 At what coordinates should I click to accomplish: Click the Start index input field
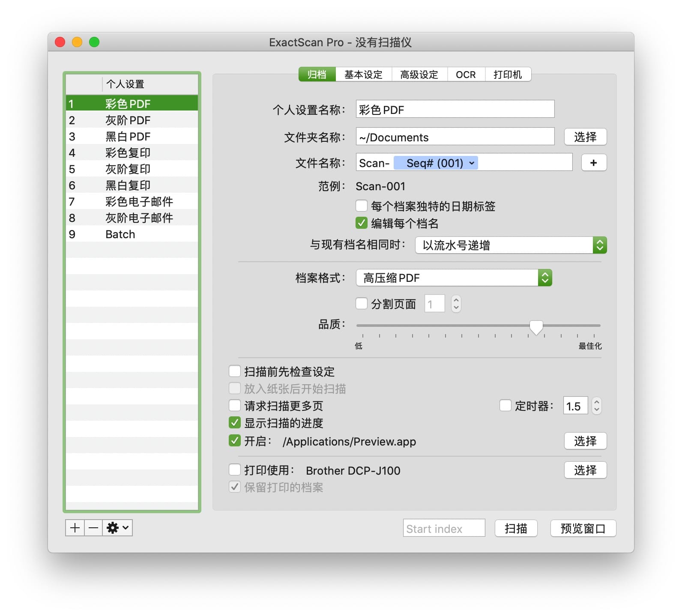[x=444, y=528]
